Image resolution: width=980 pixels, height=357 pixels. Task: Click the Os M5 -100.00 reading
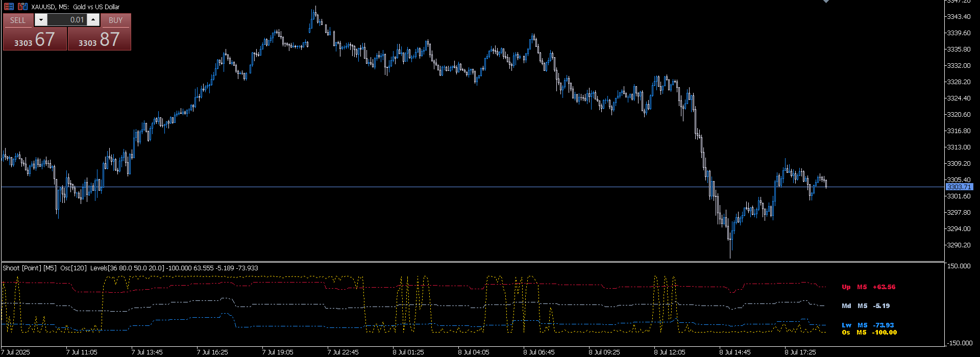tap(869, 333)
